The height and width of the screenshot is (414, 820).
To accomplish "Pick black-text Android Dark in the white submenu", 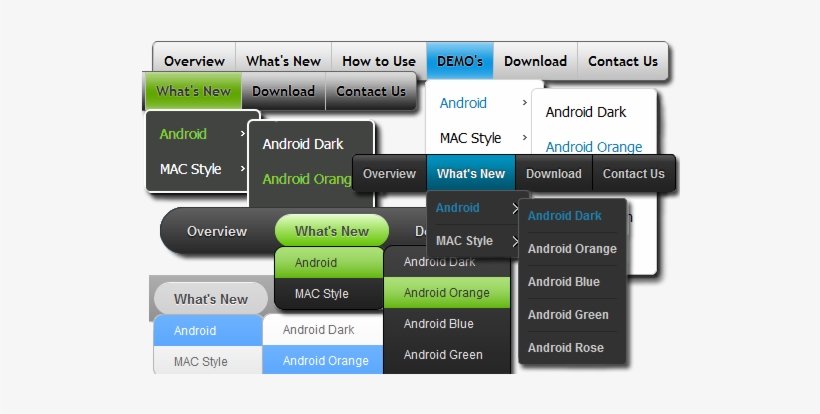I will pos(586,112).
